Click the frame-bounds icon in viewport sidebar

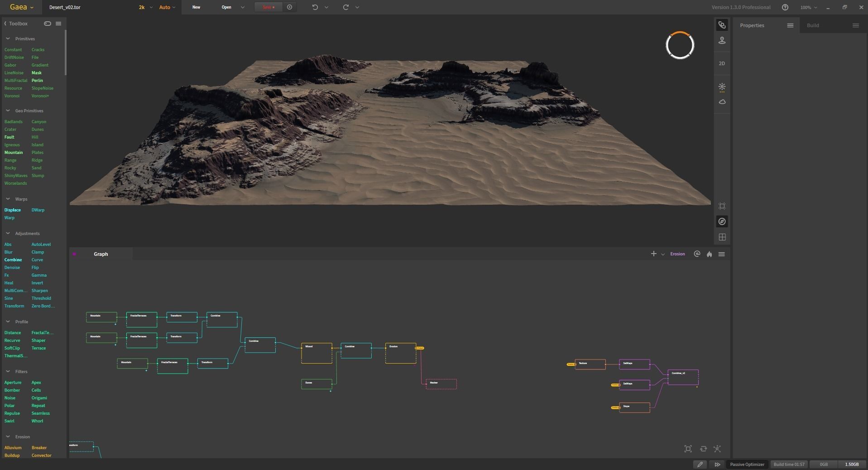tap(722, 206)
